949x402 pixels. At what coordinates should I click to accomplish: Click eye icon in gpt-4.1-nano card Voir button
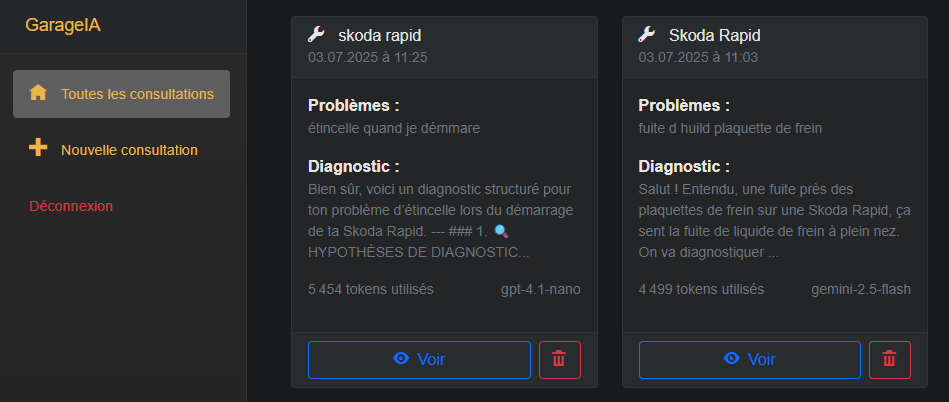click(x=401, y=358)
